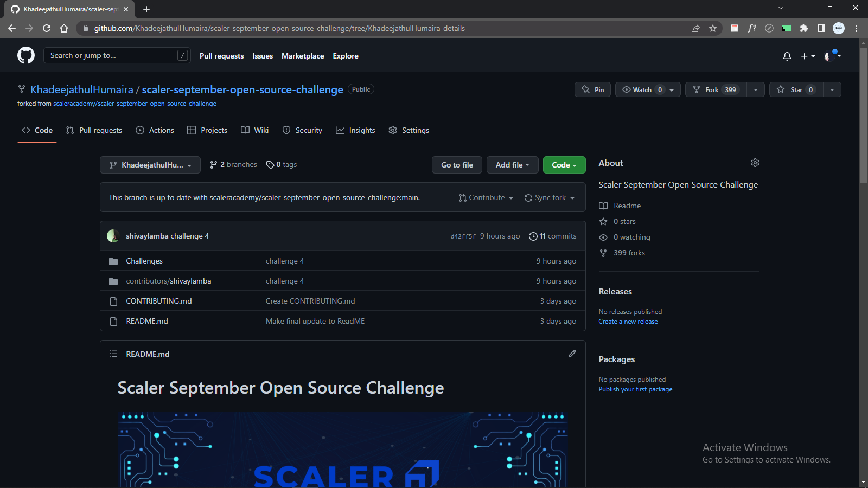Open the green Code dropdown
868x488 pixels.
[x=564, y=165]
